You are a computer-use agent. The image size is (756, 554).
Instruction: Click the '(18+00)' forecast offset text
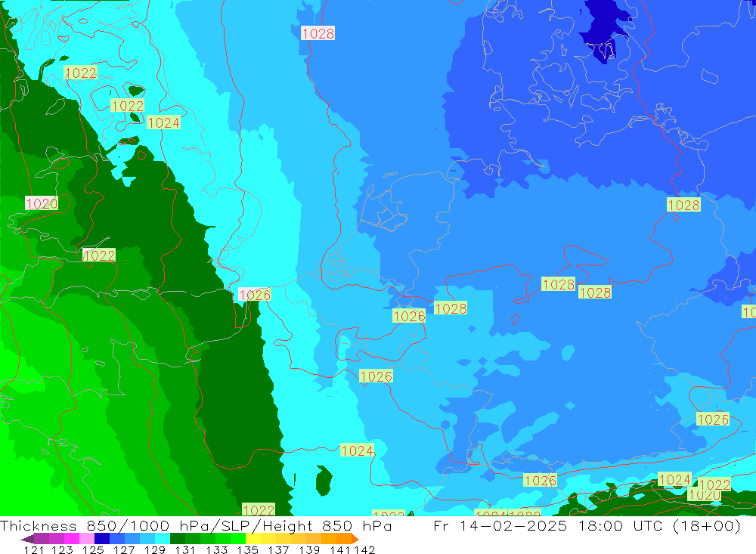coord(707,525)
